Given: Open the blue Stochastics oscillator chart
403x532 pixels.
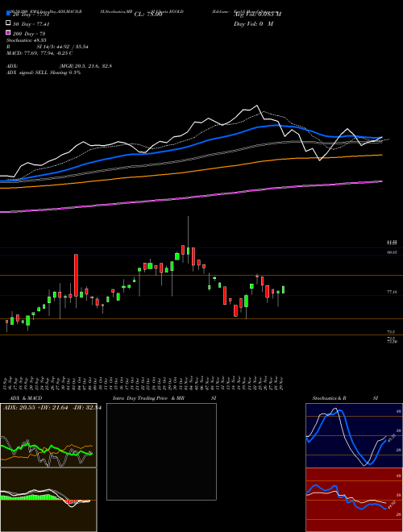Looking at the screenshot, I should point(354,435).
